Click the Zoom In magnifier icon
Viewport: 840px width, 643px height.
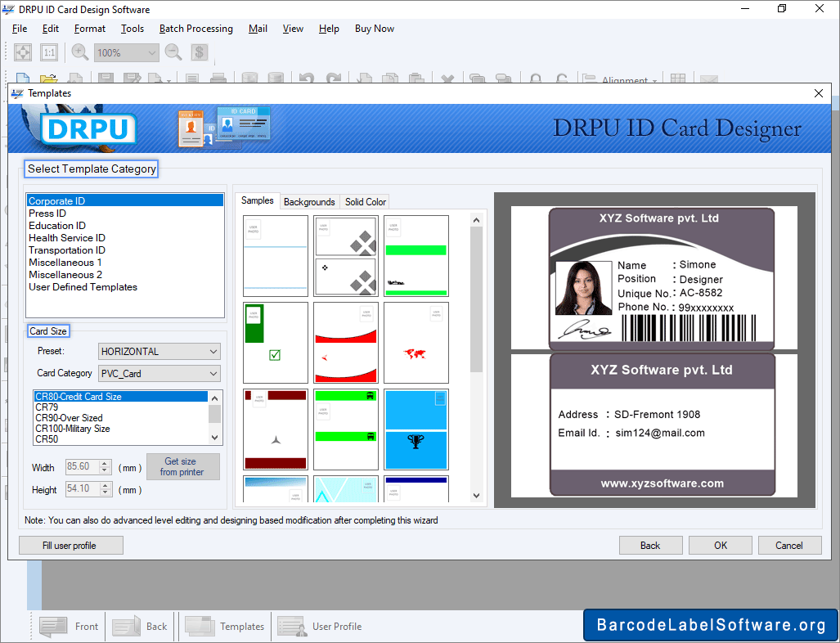click(80, 52)
